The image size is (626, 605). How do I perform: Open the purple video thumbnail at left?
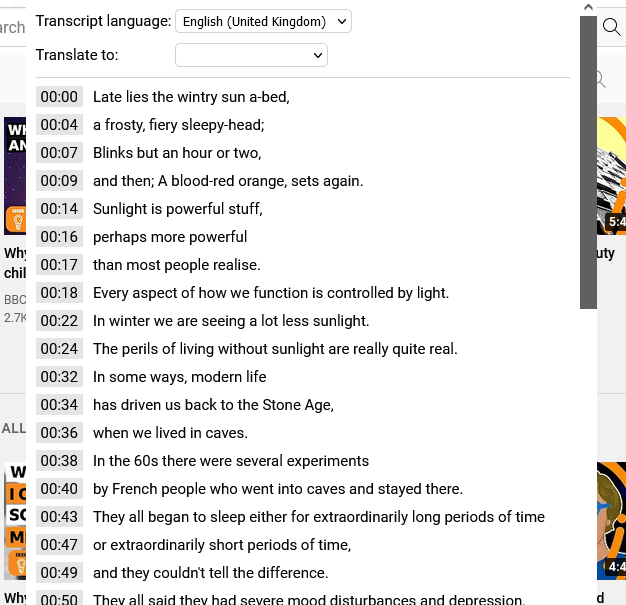pos(15,176)
